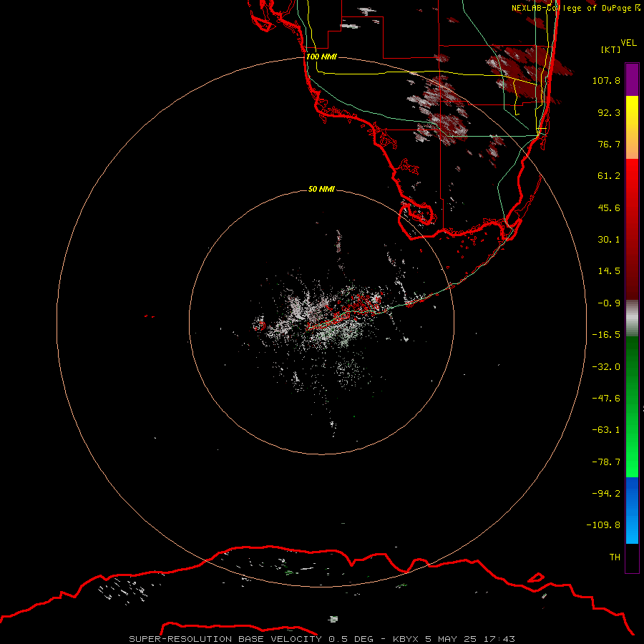Image resolution: width=644 pixels, height=644 pixels.
Task: Click the NEXLAB-College of DuPage credit text
Action: (575, 8)
